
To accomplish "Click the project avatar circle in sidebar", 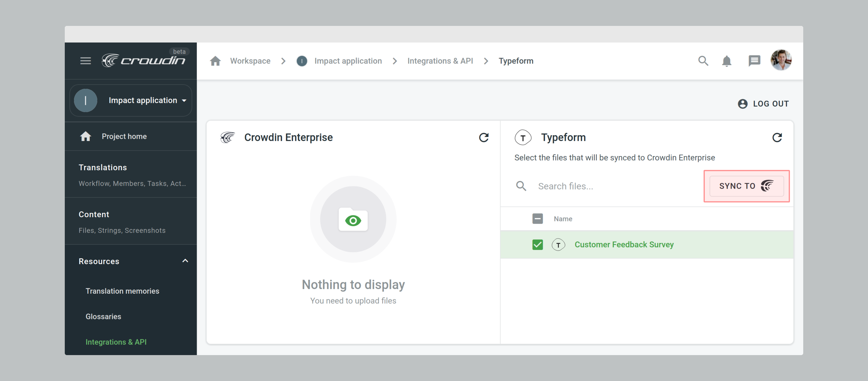I will pos(86,101).
